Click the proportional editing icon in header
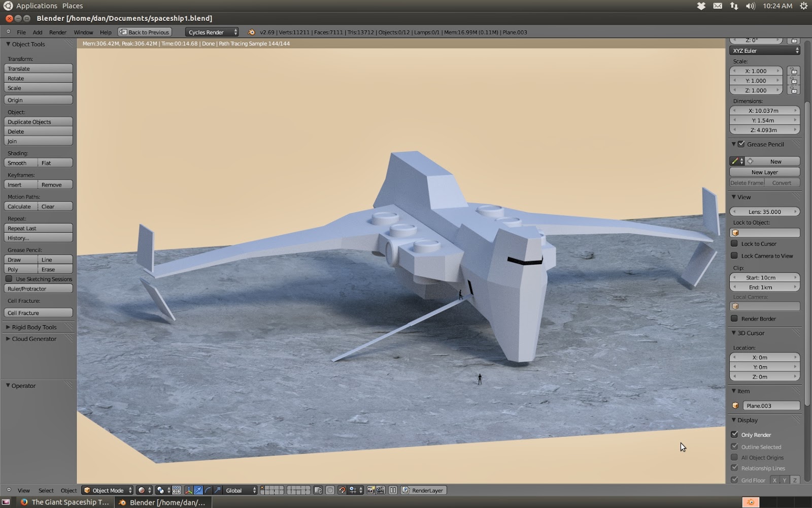The height and width of the screenshot is (508, 812). [330, 490]
